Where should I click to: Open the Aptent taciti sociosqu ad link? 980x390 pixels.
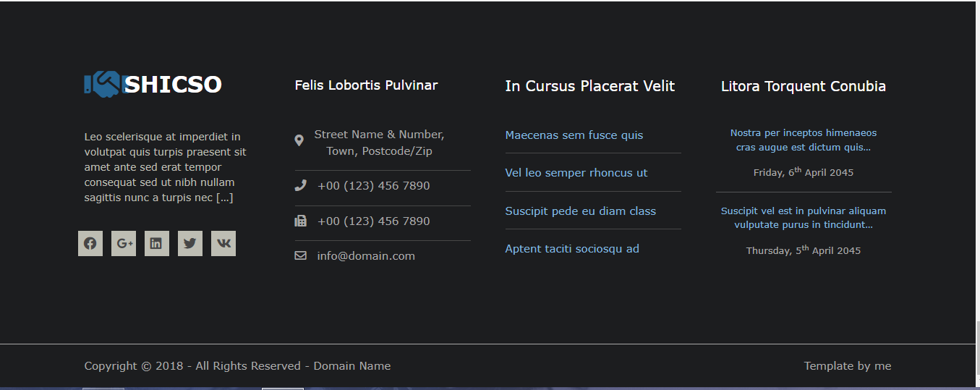[572, 249]
